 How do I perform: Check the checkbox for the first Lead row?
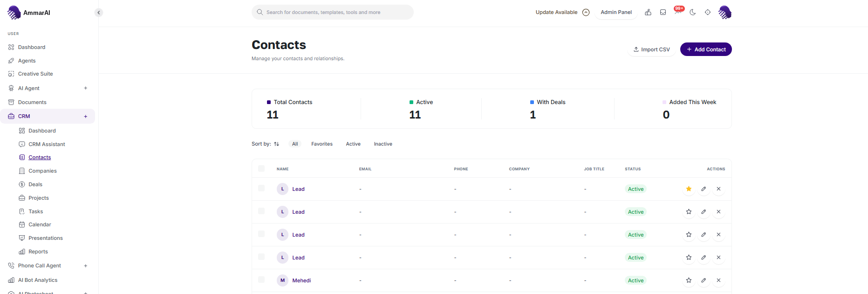[x=261, y=188]
